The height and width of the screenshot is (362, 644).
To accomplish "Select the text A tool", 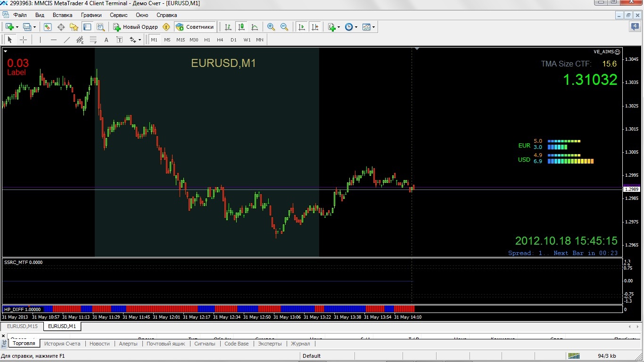I will click(x=106, y=40).
